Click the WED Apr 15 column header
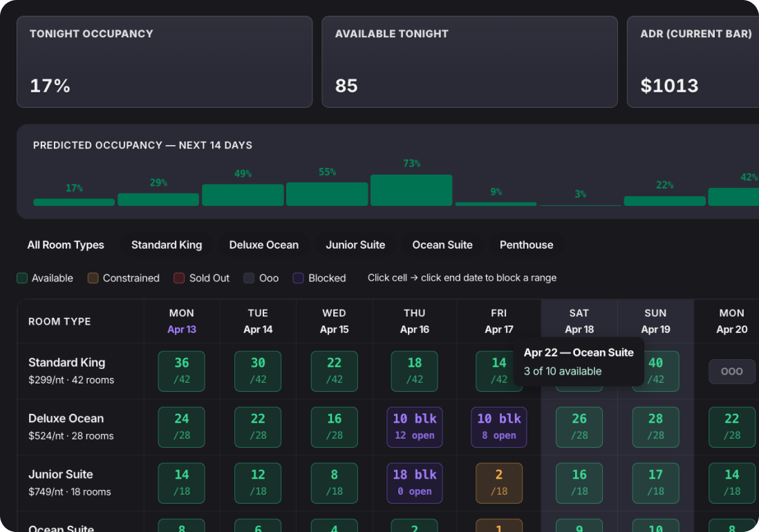Screen dimensions: 759x532 coord(335,321)
